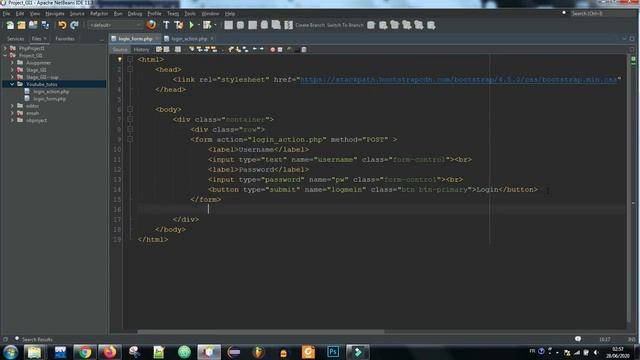Open the Navigate menu
The height and width of the screenshot is (360, 640).
pos(55,13)
